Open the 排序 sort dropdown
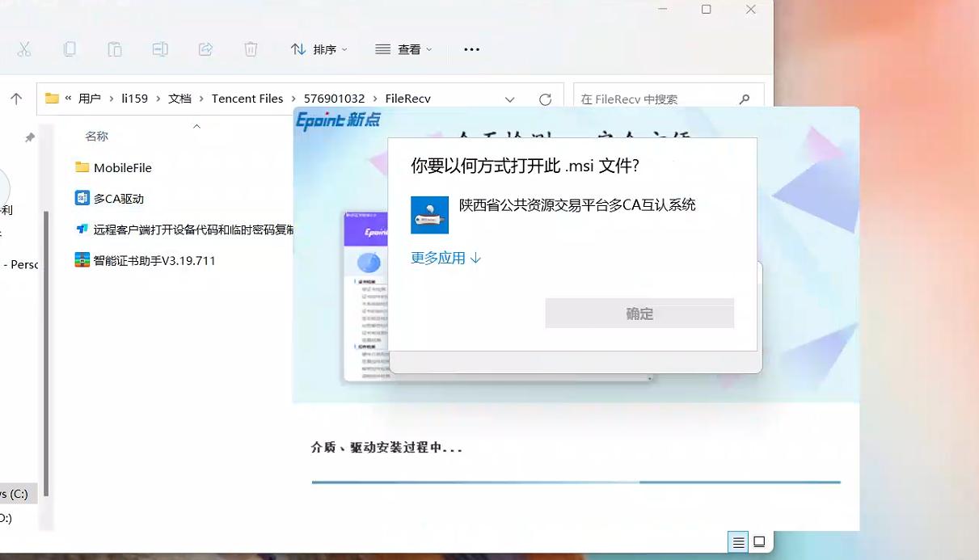Viewport: 979px width, 560px height. coord(319,49)
